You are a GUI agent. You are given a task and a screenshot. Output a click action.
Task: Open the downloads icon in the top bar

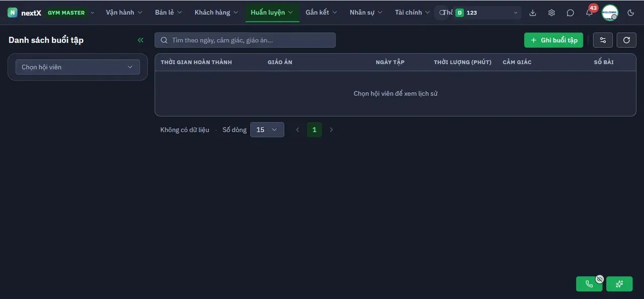533,13
